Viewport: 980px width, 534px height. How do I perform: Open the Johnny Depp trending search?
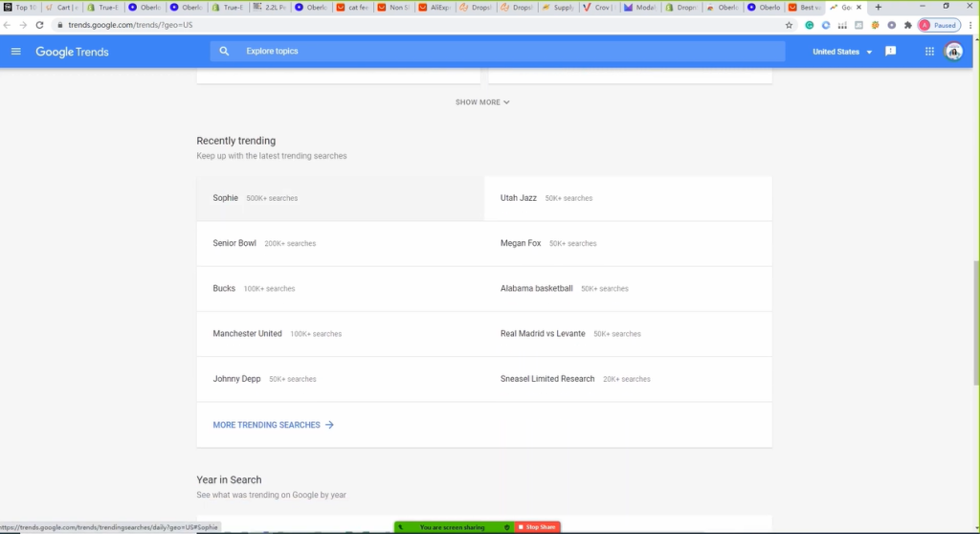tap(340, 379)
